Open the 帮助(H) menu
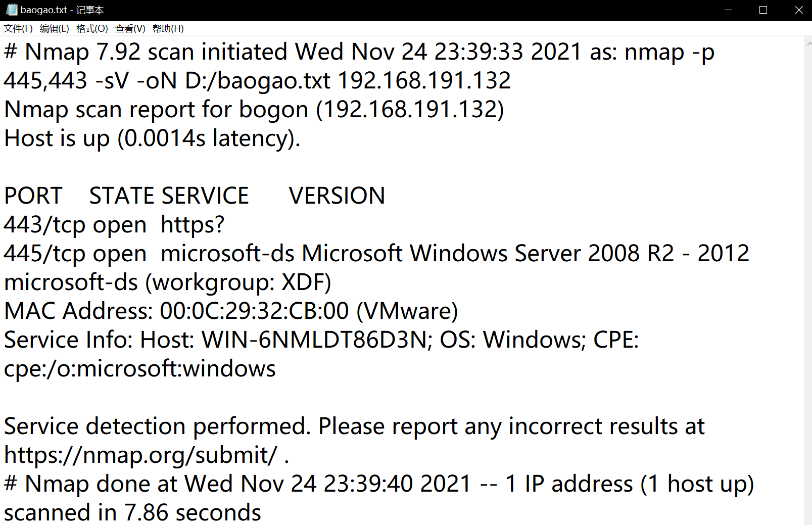The width and height of the screenshot is (812, 525). coord(168,29)
